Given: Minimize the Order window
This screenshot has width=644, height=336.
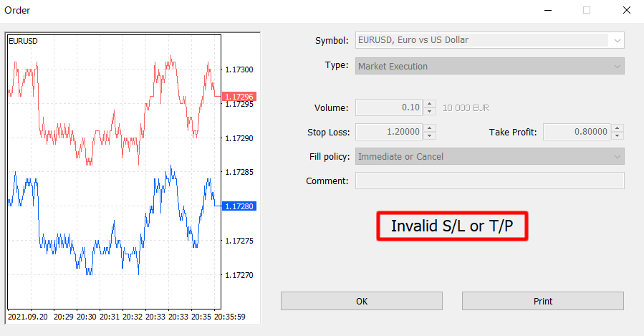Looking at the screenshot, I should [549, 10].
